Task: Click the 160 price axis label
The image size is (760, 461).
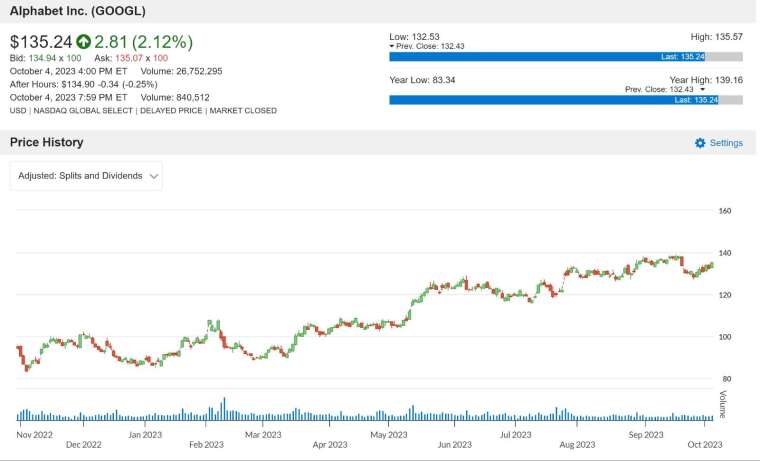Action: tap(725, 211)
